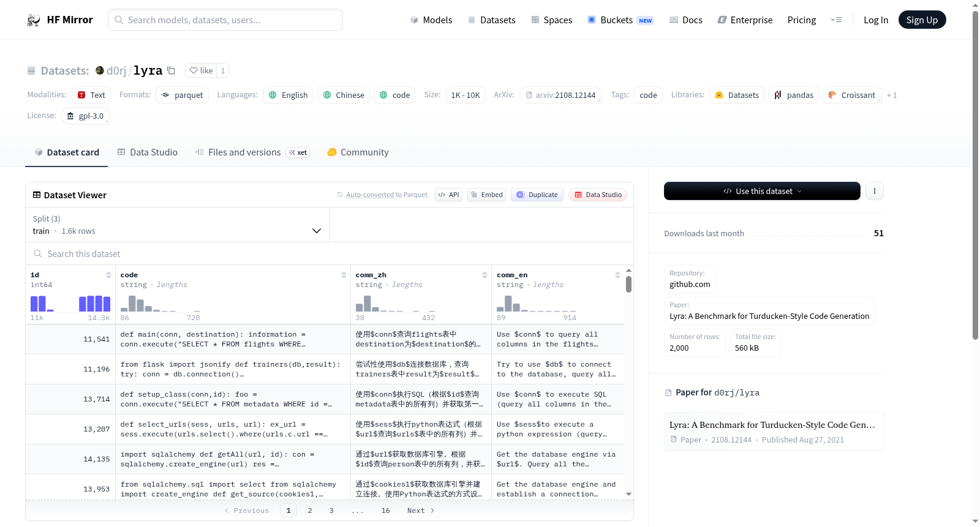Copy dataset name with the copy icon
This screenshot has width=980, height=527.
click(171, 70)
